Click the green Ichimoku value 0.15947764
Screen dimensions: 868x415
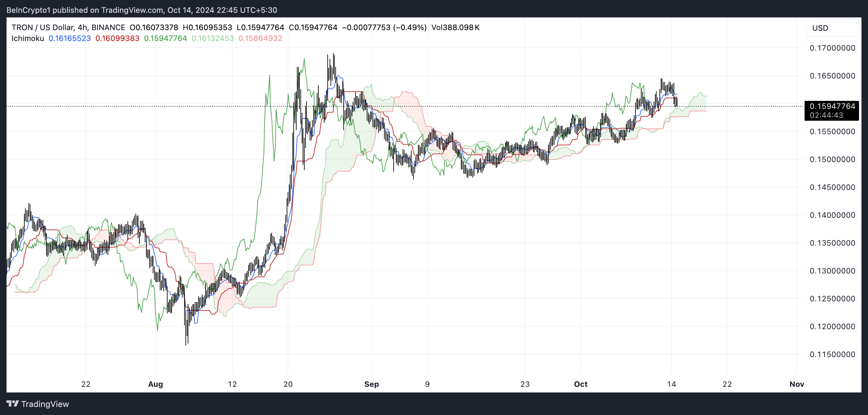point(165,38)
